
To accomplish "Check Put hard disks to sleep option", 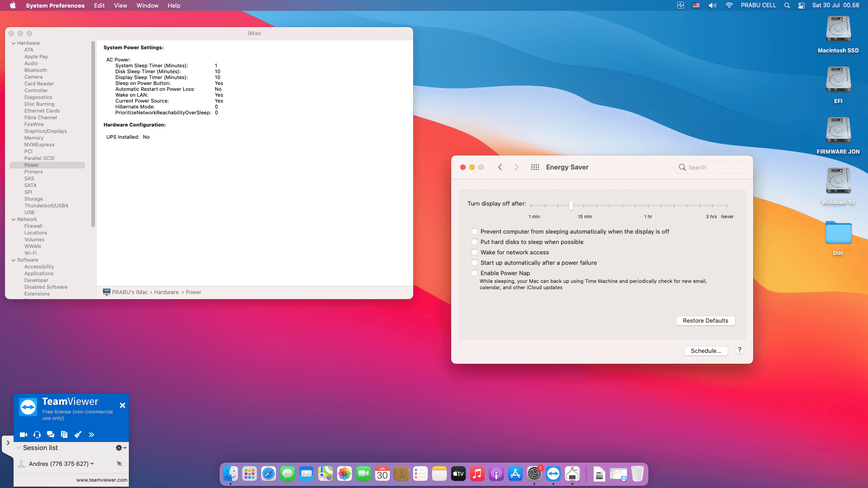I will [x=475, y=242].
